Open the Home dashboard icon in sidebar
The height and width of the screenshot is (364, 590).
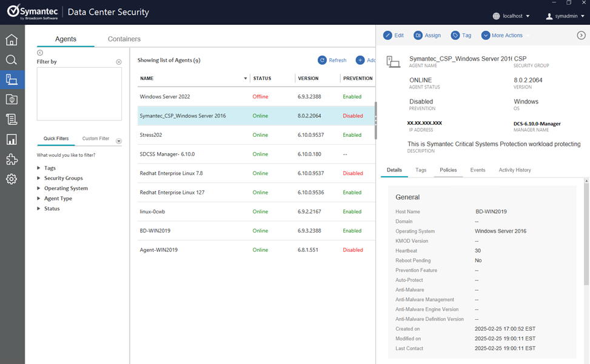[x=12, y=40]
